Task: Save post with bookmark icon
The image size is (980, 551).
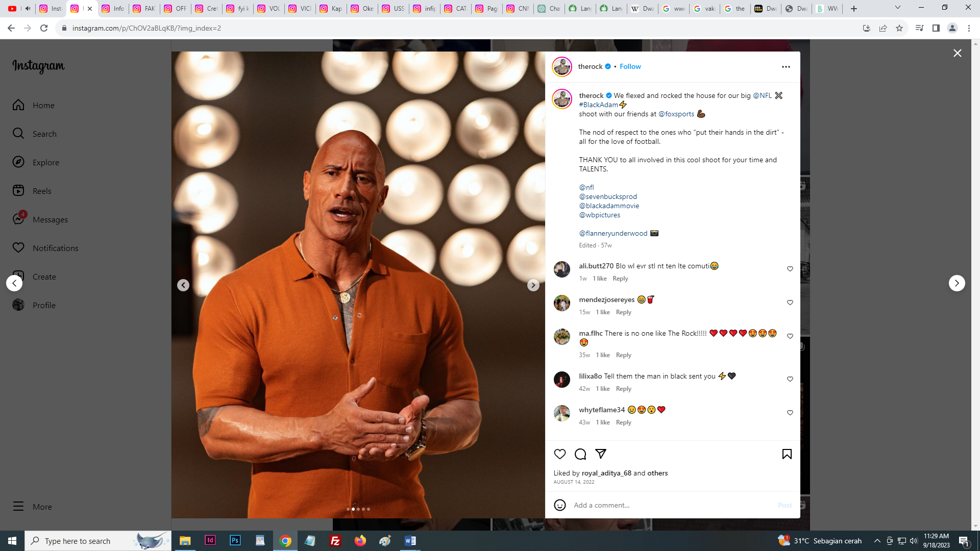Action: tap(787, 454)
